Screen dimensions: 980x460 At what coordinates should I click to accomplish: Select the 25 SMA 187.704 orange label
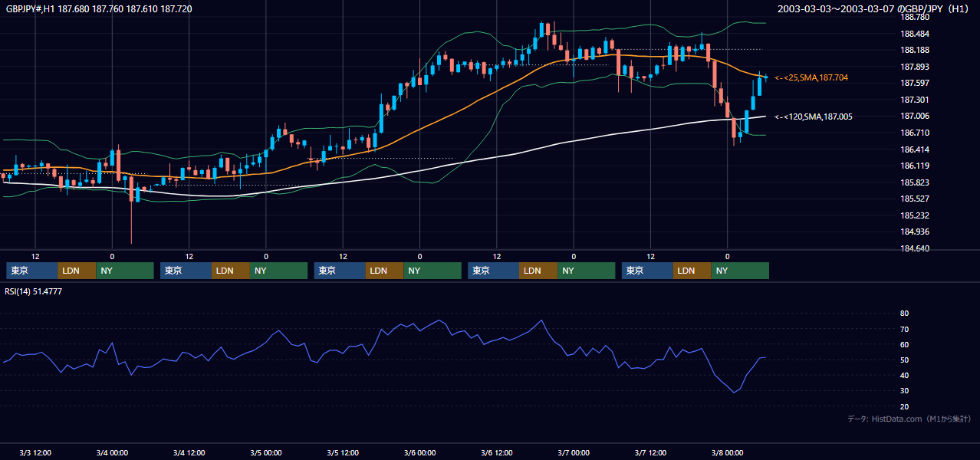tap(811, 77)
